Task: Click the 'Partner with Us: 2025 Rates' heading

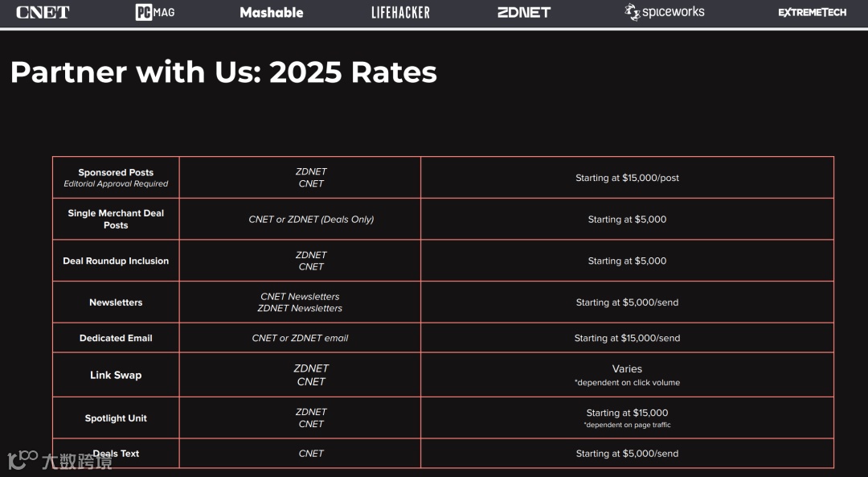Action: pyautogui.click(x=223, y=72)
